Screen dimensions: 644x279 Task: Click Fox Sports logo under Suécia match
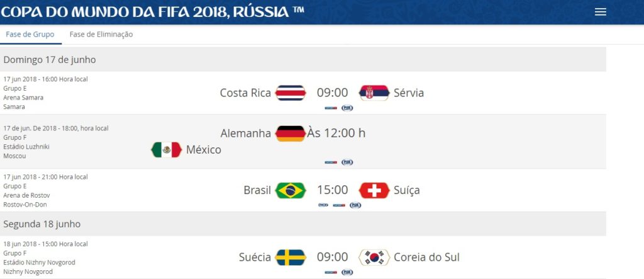(347, 272)
